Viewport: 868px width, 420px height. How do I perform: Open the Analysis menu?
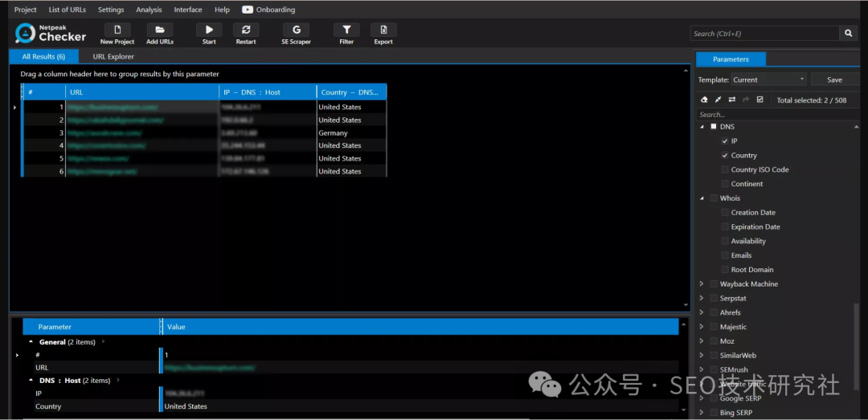149,10
